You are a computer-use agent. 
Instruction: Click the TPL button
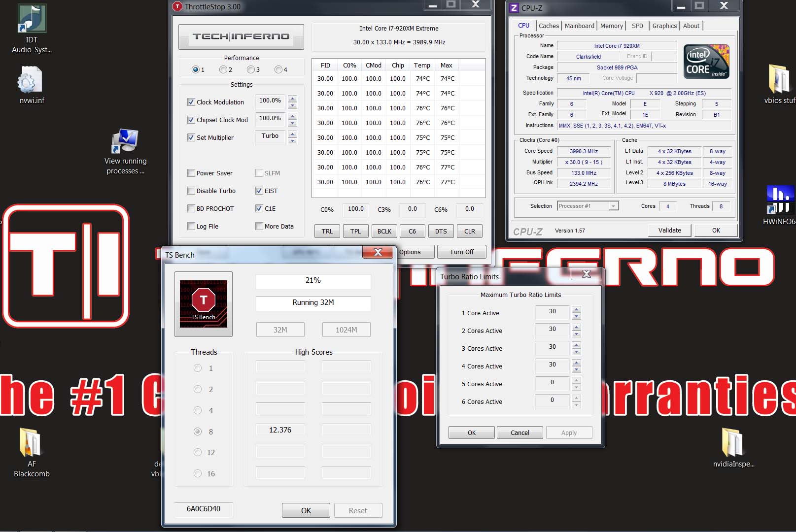(356, 231)
